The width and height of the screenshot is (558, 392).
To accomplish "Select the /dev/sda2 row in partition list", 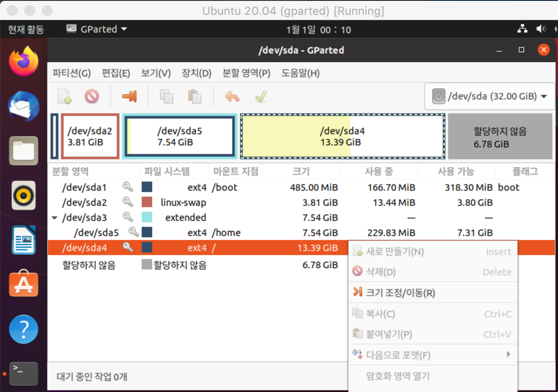I will point(301,202).
